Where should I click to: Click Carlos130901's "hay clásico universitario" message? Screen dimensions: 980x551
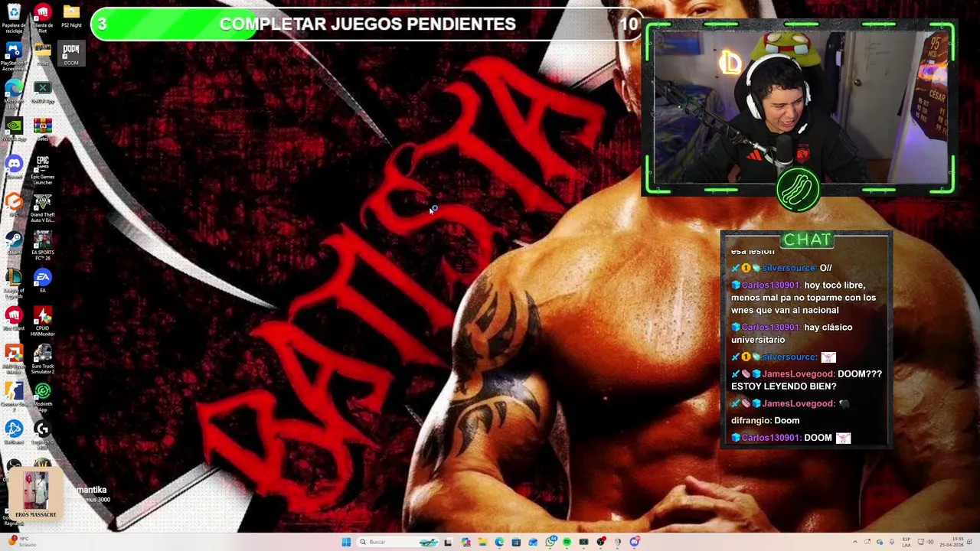point(792,333)
